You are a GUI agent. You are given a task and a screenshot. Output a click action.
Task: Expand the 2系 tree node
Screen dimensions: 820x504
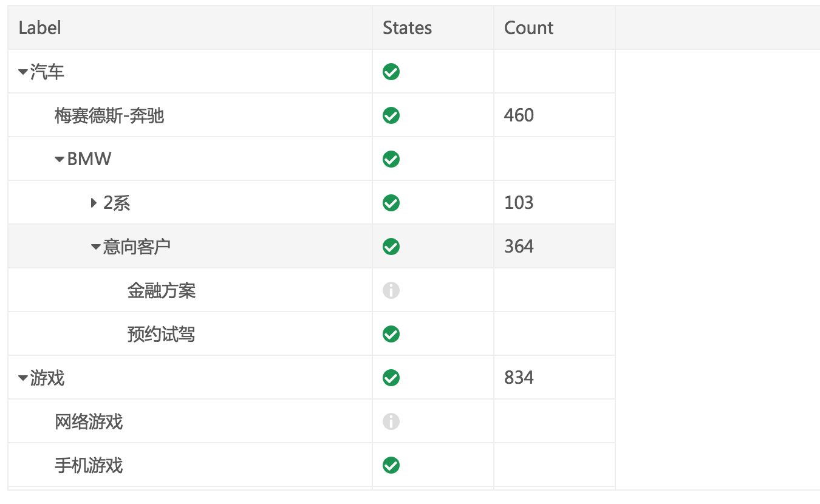94,203
